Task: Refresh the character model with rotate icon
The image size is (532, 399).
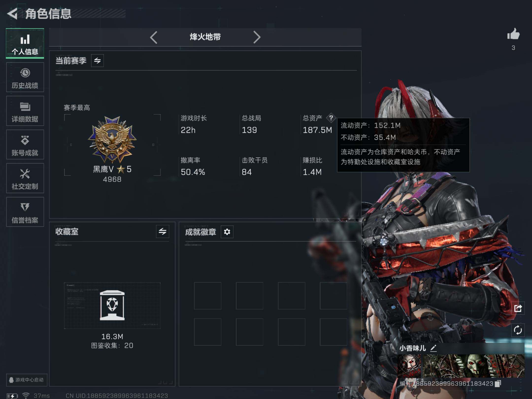Action: [x=518, y=330]
